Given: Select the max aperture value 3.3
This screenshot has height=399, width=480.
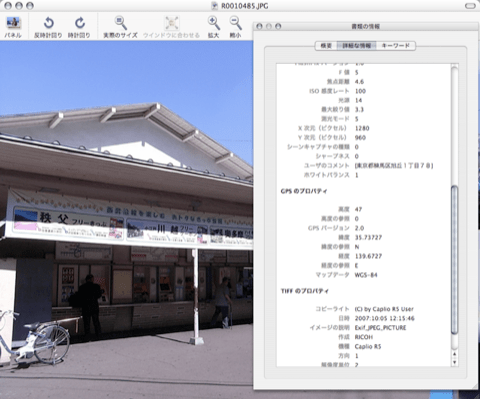Looking at the screenshot, I should click(x=359, y=109).
